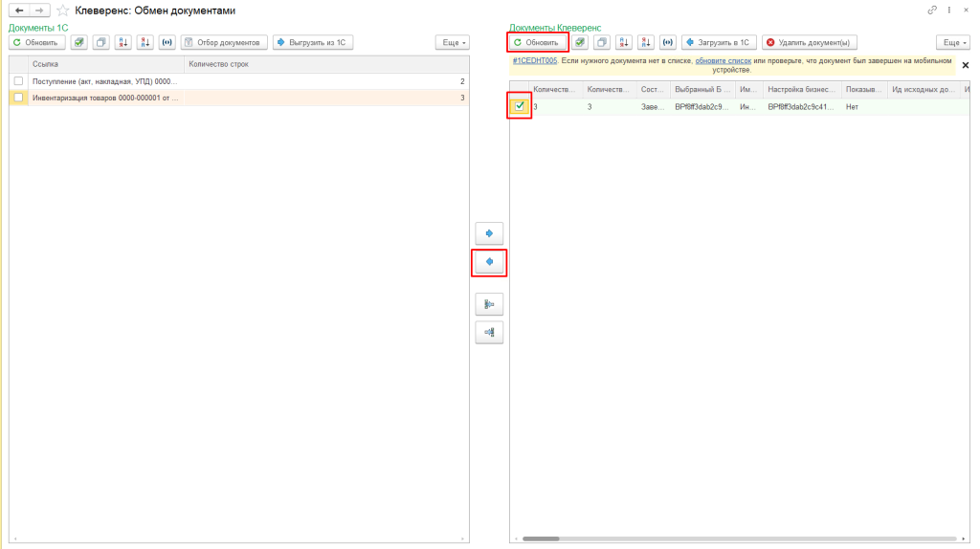Open the Еще dropdown in Документы Клеверенс

951,43
